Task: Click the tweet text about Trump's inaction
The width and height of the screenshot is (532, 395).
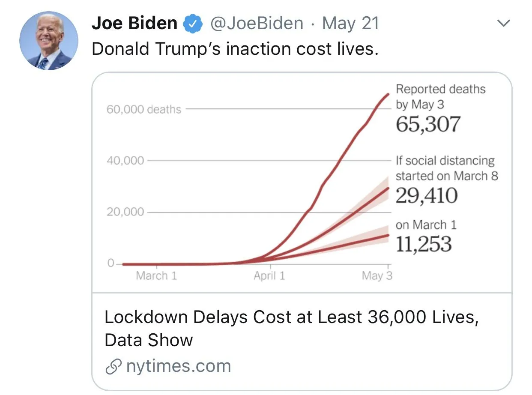Action: [235, 49]
